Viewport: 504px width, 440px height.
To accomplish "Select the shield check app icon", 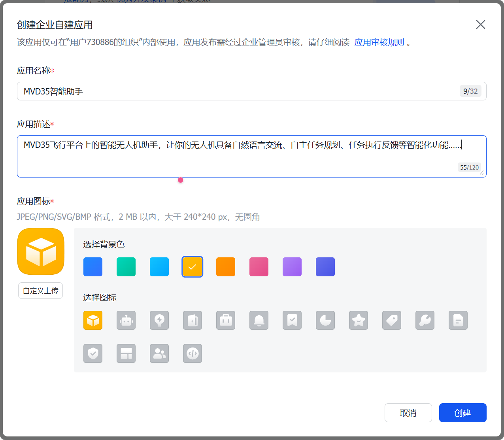I will 93,353.
